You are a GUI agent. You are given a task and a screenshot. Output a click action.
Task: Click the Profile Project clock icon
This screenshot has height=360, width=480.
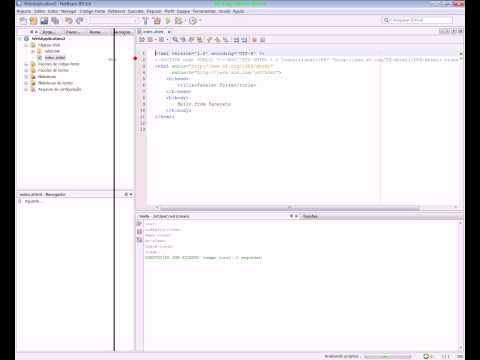click(x=193, y=21)
